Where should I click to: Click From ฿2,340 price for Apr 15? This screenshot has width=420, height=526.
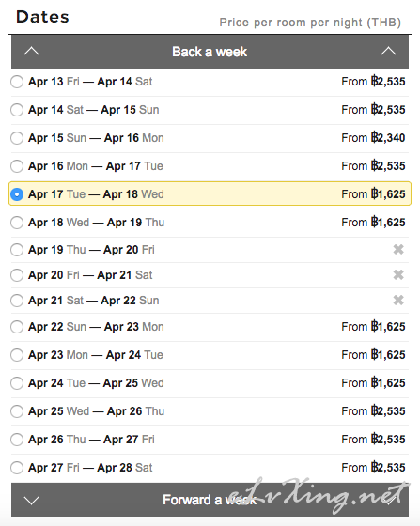pos(373,138)
